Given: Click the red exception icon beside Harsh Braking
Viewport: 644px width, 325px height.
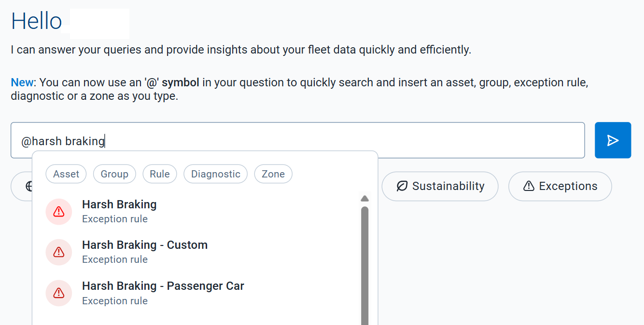Looking at the screenshot, I should coord(58,212).
